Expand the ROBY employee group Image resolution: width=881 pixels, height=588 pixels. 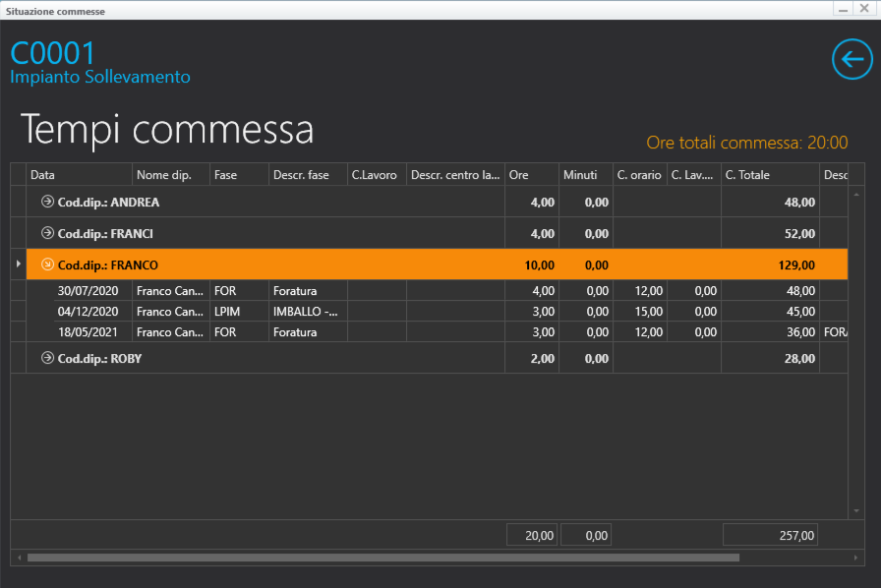(x=46, y=358)
